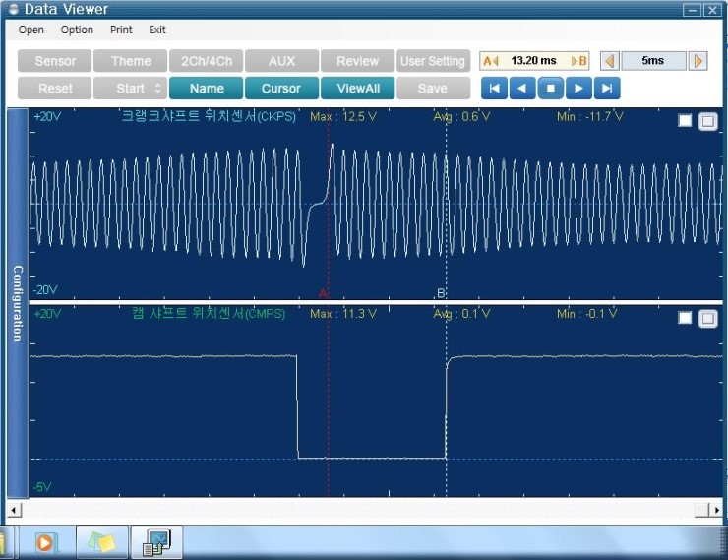Screen dimensions: 728x560
Task: Click CKPS Avg 0.6 V readout
Action: 461,116
